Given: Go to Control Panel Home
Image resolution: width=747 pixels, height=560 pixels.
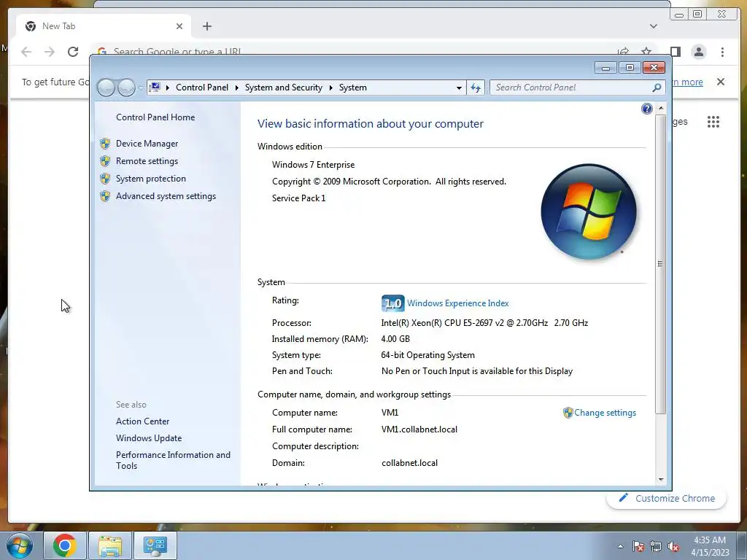Looking at the screenshot, I should tap(155, 117).
